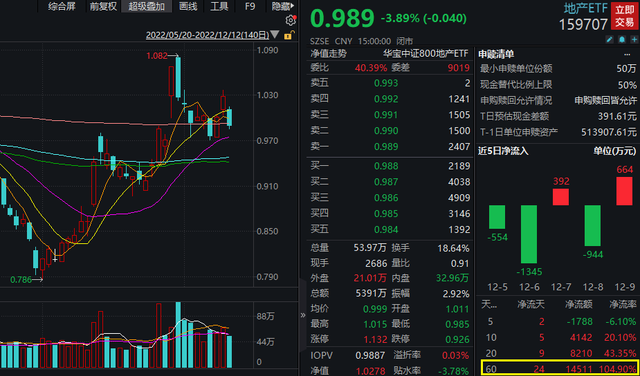This screenshot has height=376, width=640.
Task: Open chart settings gear icon
Action: (290, 20)
